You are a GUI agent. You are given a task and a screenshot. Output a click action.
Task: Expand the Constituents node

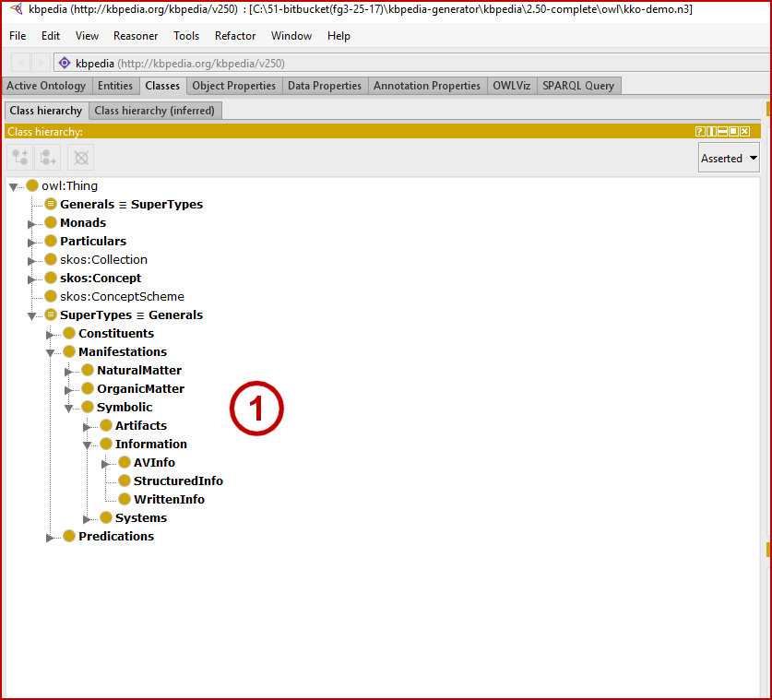tap(50, 335)
